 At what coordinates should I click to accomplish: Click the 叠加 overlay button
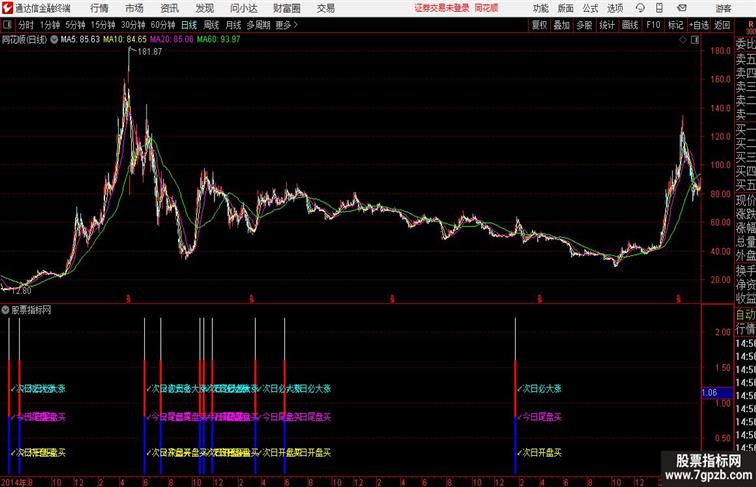(x=562, y=25)
